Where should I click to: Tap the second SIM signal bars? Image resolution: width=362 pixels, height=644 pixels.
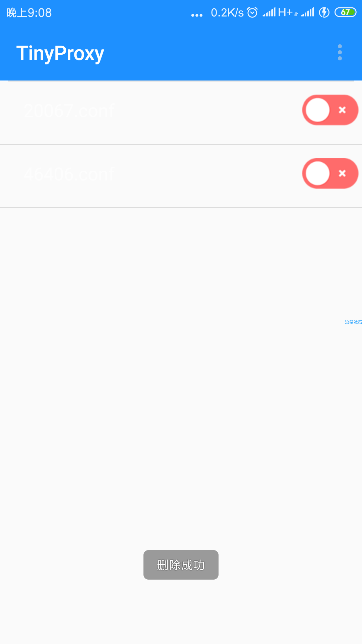pyautogui.click(x=308, y=12)
